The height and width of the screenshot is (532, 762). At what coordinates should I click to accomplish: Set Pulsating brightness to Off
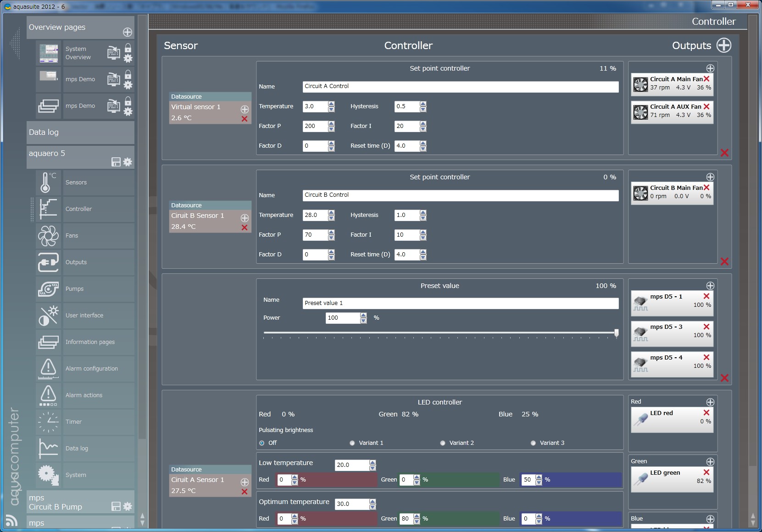262,443
